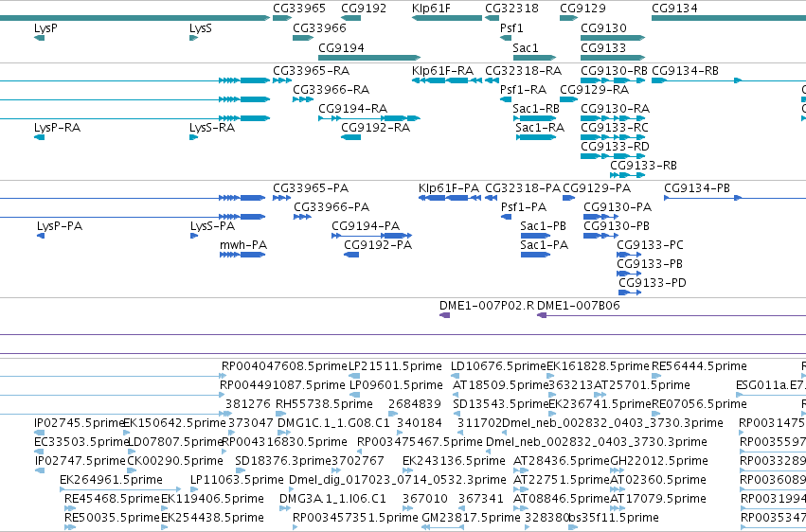The height and width of the screenshot is (532, 806).
Task: Select the CG9129-RA transcript label
Action: tap(594, 90)
